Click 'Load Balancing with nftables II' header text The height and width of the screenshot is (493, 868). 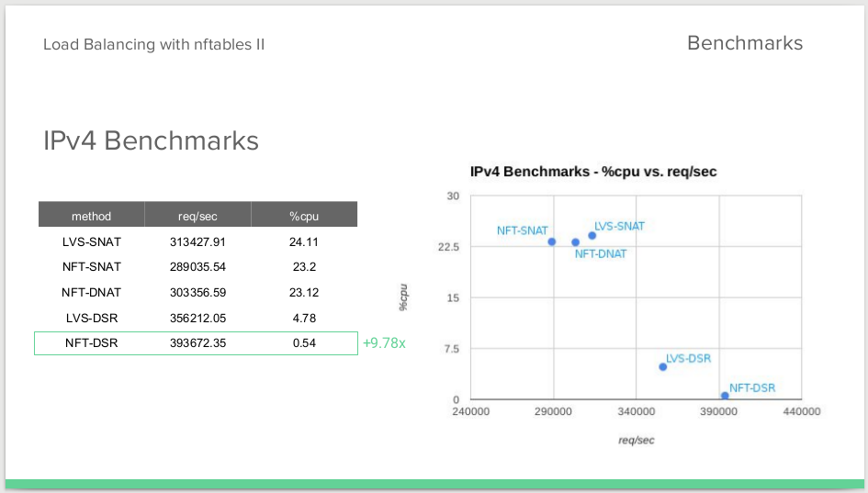154,44
